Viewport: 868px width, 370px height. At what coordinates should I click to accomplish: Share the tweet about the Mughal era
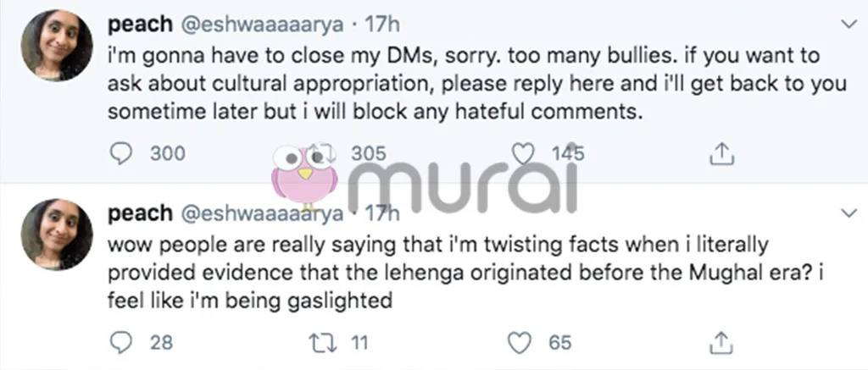pyautogui.click(x=720, y=342)
